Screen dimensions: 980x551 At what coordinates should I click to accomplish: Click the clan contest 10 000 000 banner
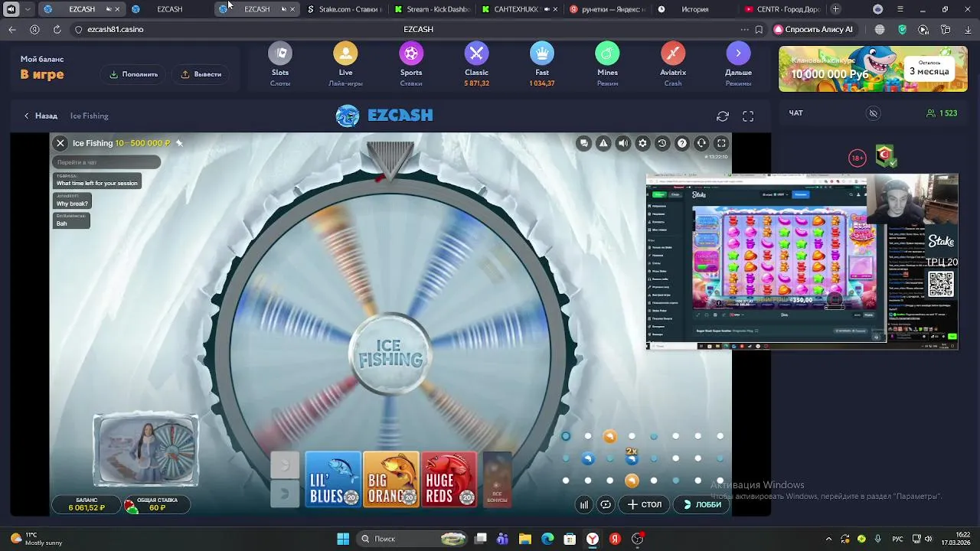click(873, 69)
